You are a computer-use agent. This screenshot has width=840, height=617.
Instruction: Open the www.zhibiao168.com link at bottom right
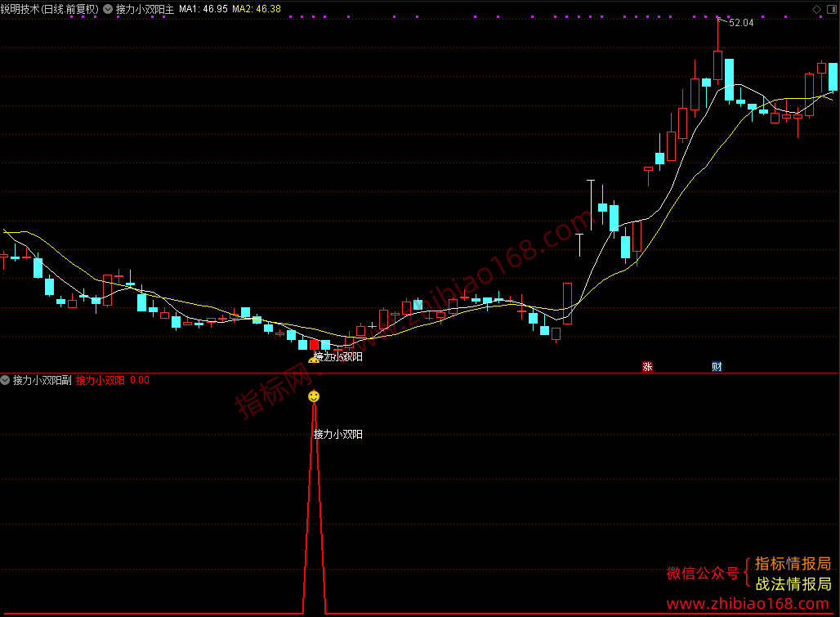pos(748,604)
